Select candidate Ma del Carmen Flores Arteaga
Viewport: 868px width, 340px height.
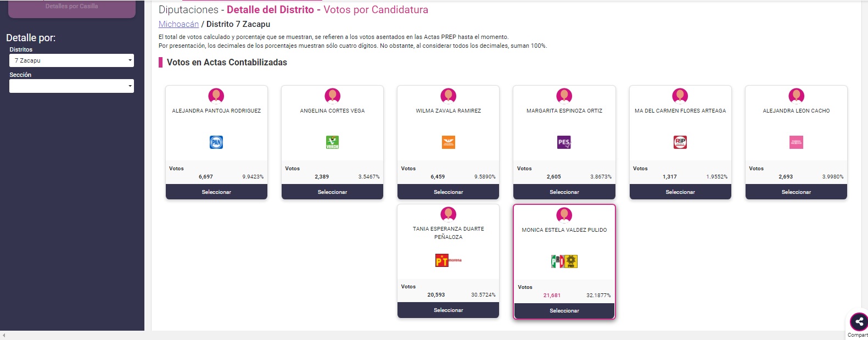(680, 192)
